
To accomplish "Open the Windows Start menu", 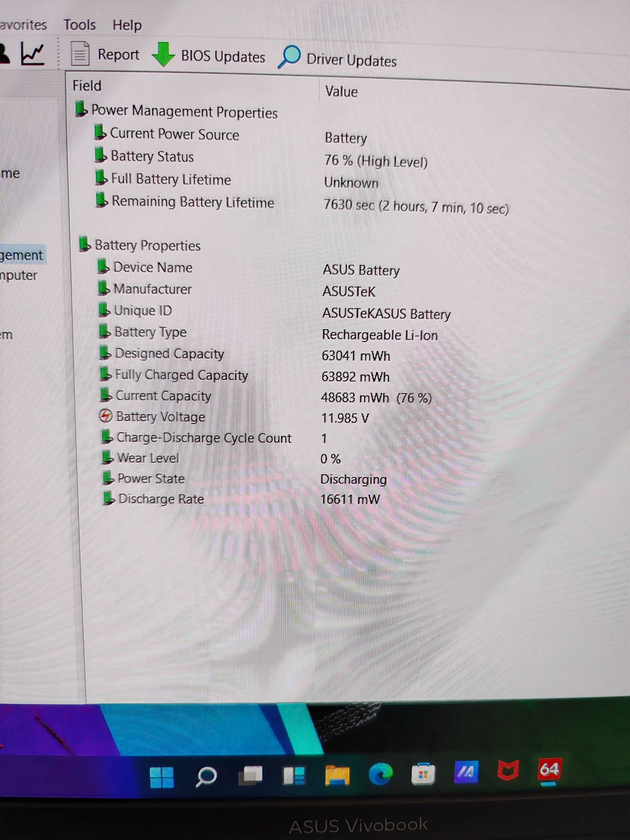I will pos(162,777).
